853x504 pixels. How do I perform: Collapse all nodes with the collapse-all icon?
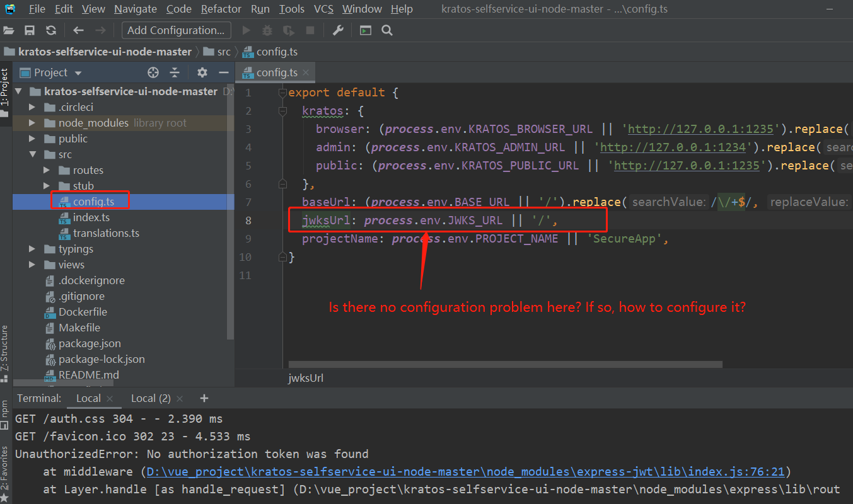[175, 72]
